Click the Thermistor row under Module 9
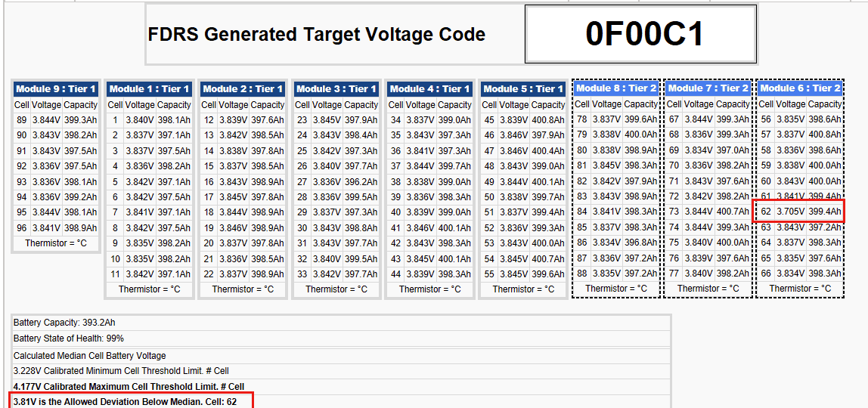The width and height of the screenshot is (868, 408). (x=56, y=243)
